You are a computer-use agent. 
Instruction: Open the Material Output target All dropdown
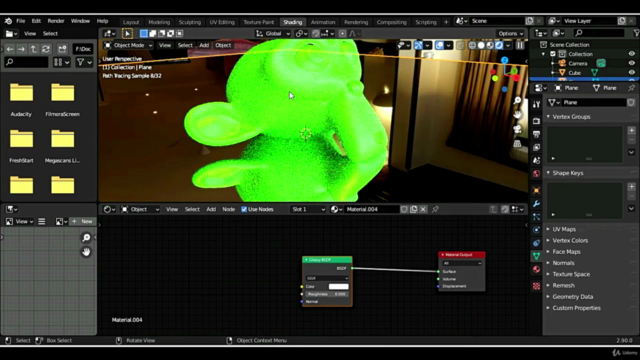(462, 263)
